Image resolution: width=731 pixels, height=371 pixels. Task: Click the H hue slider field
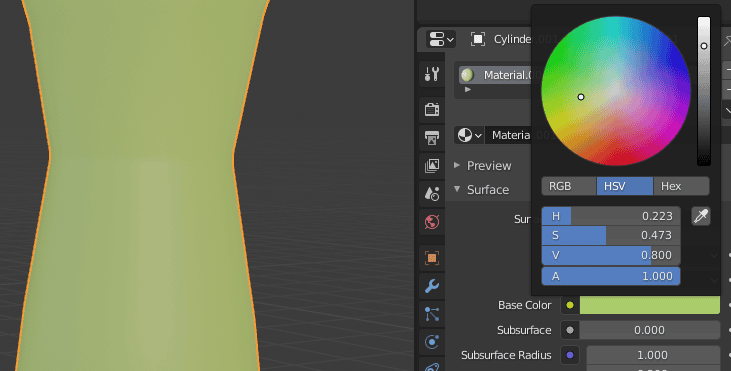pyautogui.click(x=611, y=216)
